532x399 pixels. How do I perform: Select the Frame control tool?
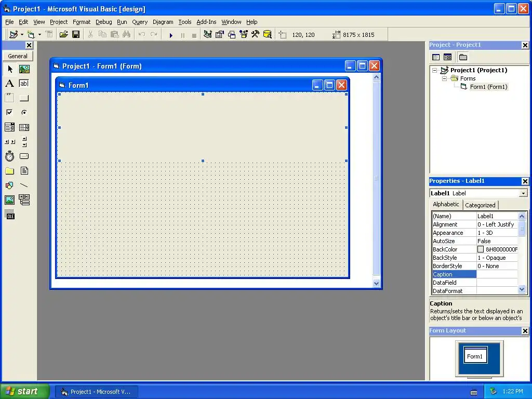10,98
